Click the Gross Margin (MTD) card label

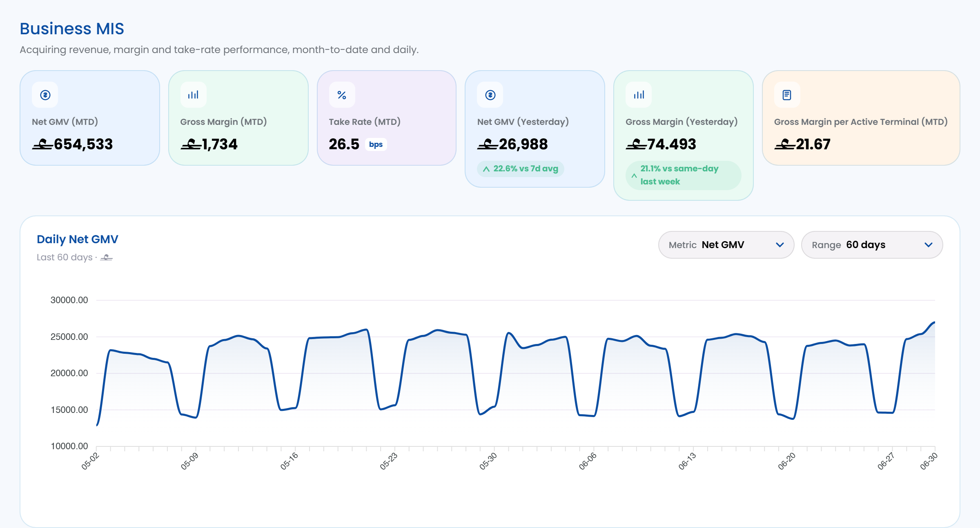pyautogui.click(x=223, y=122)
